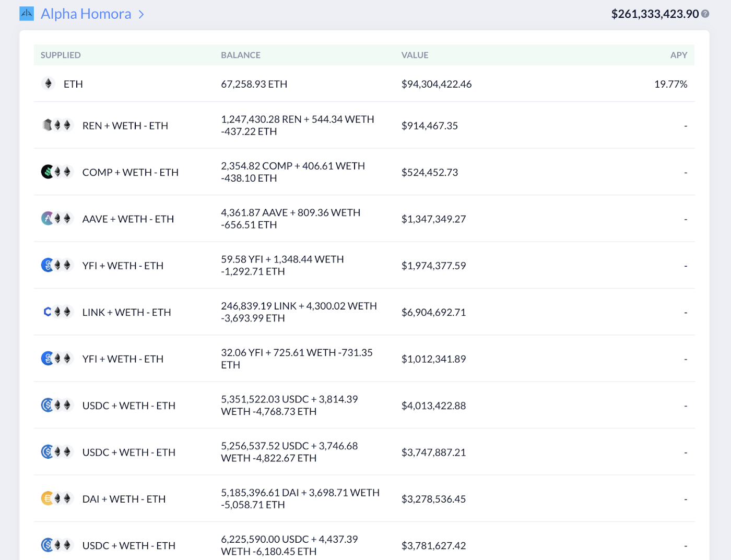731x560 pixels.
Task: Select USDC + WETH - ETH label valued $4,013,422.88
Action: 129,406
